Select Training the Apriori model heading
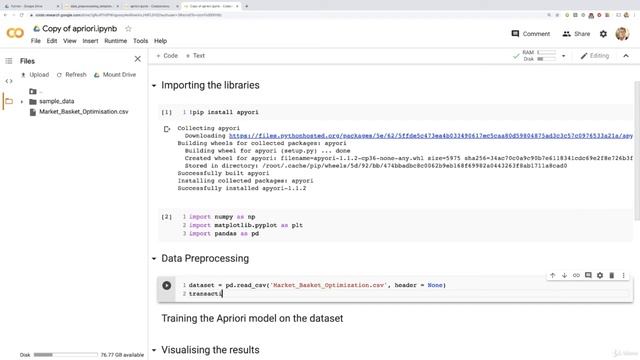 [252, 318]
